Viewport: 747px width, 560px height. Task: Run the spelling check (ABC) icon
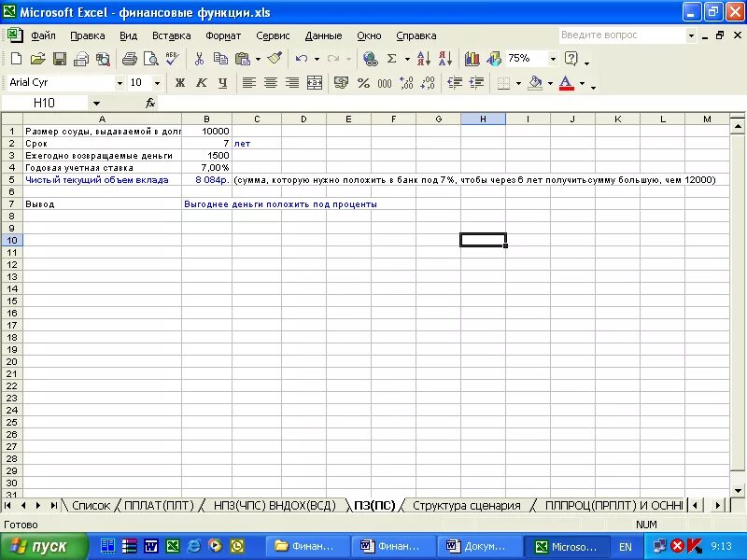173,59
